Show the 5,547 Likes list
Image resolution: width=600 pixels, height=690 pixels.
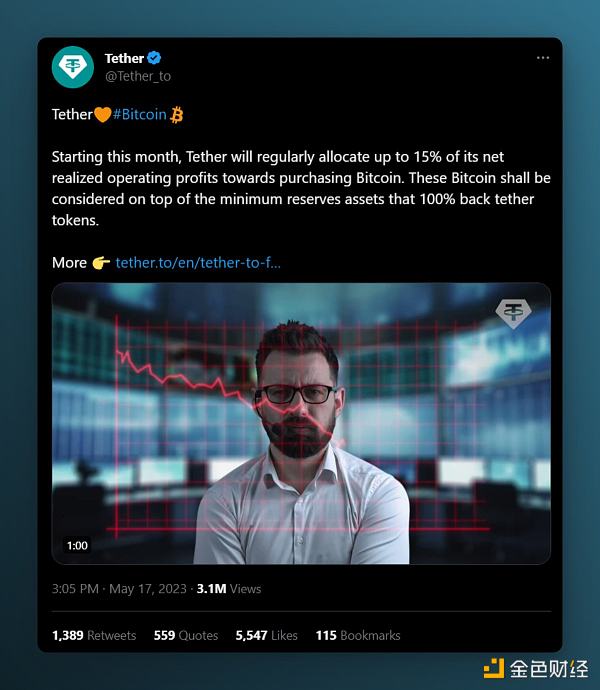[266, 635]
